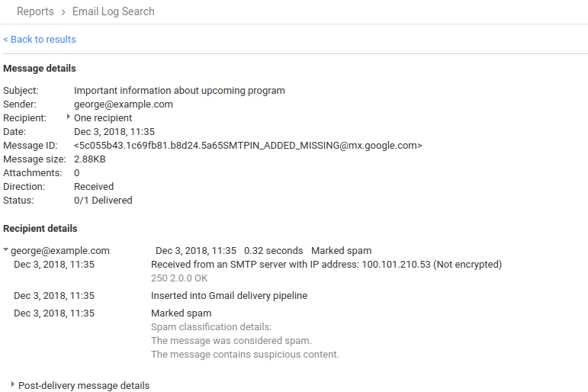Click the 0/1 Delivered status value
The height and width of the screenshot is (392, 588).
(x=103, y=201)
